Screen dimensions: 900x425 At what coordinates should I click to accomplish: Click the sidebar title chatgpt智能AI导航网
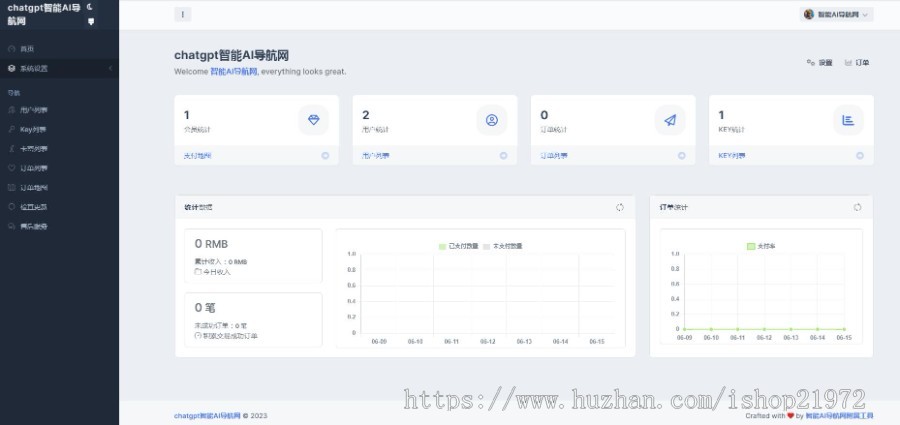pyautogui.click(x=44, y=14)
